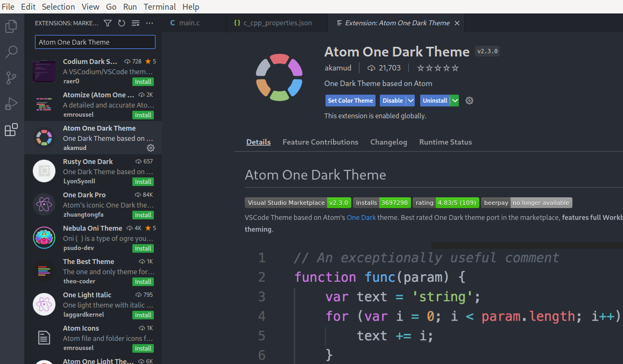Follow the One Dark hyperlink
The image size is (623, 364).
(x=361, y=218)
